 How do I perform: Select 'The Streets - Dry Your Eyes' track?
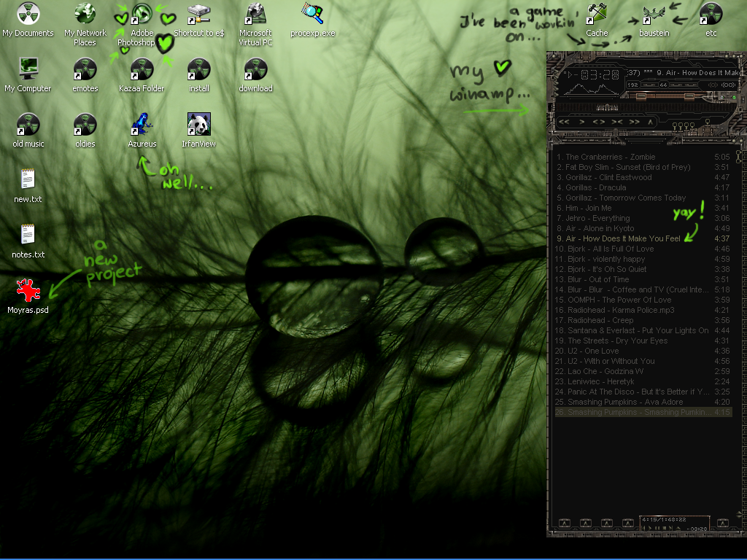643,341
